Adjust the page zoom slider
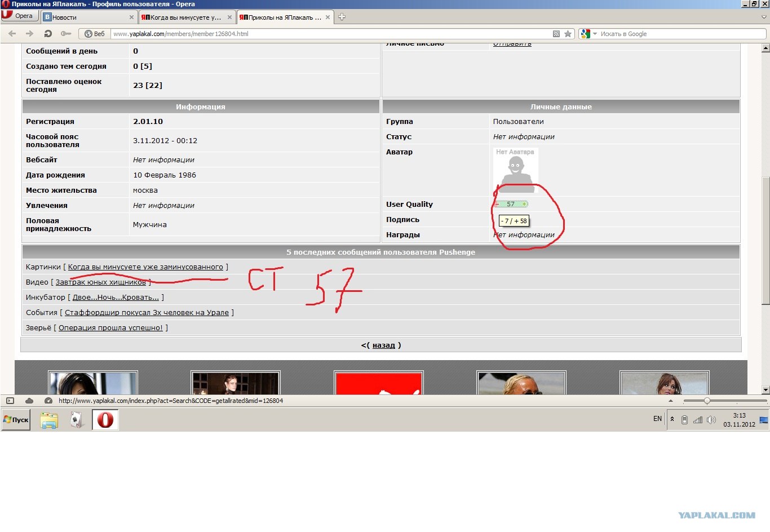This screenshot has width=770, height=532. pos(707,401)
